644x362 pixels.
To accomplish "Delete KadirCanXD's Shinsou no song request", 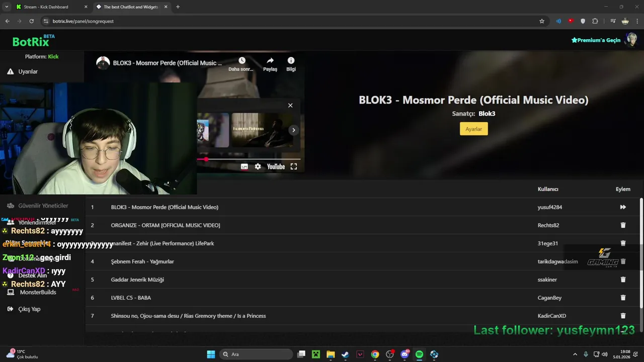I will [x=623, y=316].
